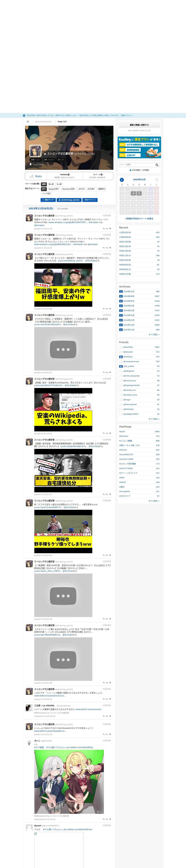Open the 柳裕也 video thumbnail
This screenshot has width=186, height=868.
click(x=63, y=531)
